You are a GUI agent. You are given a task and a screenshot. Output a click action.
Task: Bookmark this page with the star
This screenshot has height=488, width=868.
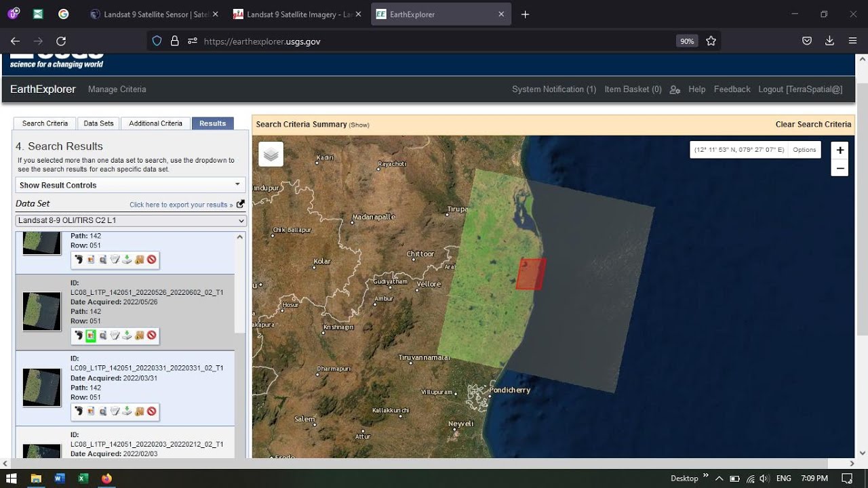pos(711,41)
